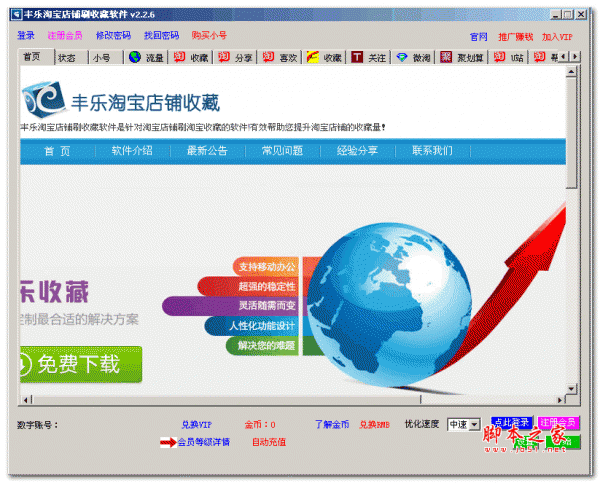Click 常见问题 in the blue navigation bar
The width and height of the screenshot is (600, 483).
click(x=282, y=151)
